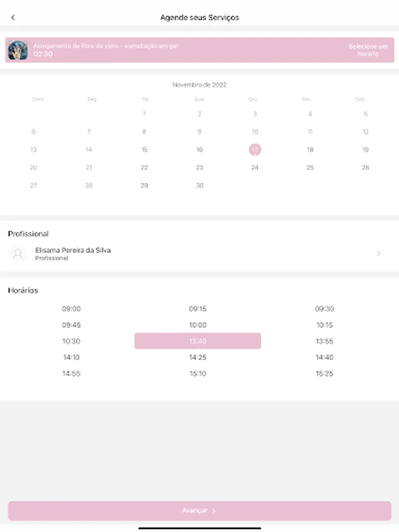The image size is (399, 532).
Task: Tap the service thumbnail image
Action: pyautogui.click(x=18, y=50)
